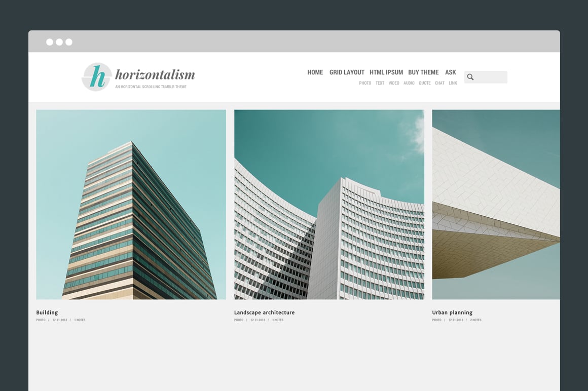Screen dimensions: 588x391
Task: Filter posts by PHOTO
Action: point(365,83)
